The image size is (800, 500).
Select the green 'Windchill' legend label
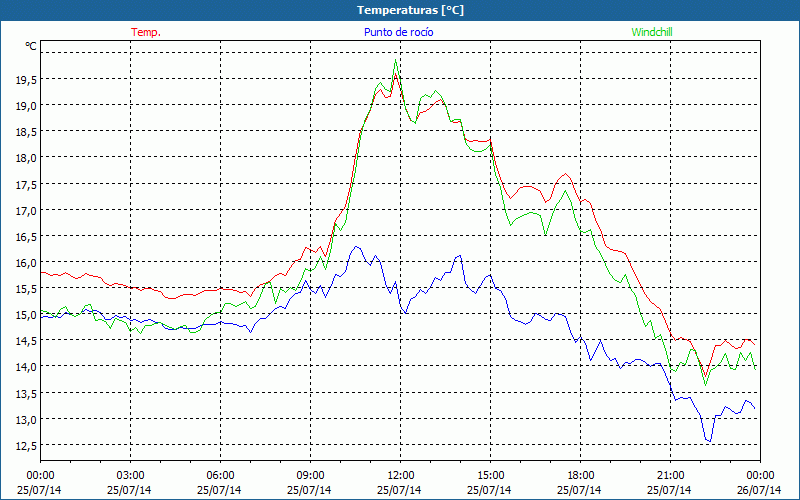pos(652,32)
